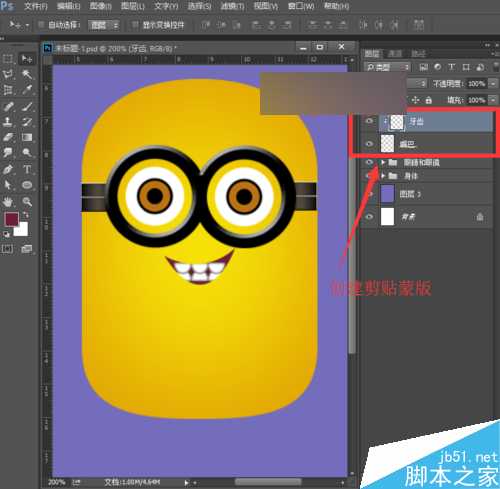Filter layers by pixel layer icon
The height and width of the screenshot is (489, 500).
point(423,67)
